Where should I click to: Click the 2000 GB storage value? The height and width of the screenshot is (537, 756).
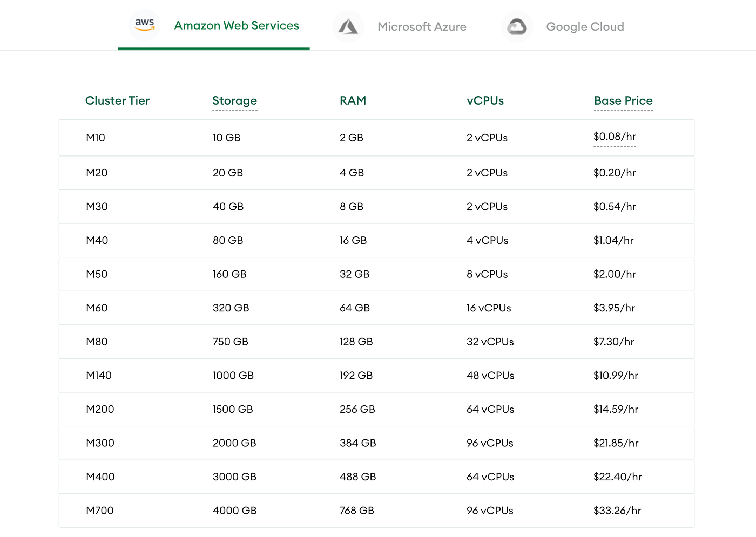pyautogui.click(x=234, y=443)
